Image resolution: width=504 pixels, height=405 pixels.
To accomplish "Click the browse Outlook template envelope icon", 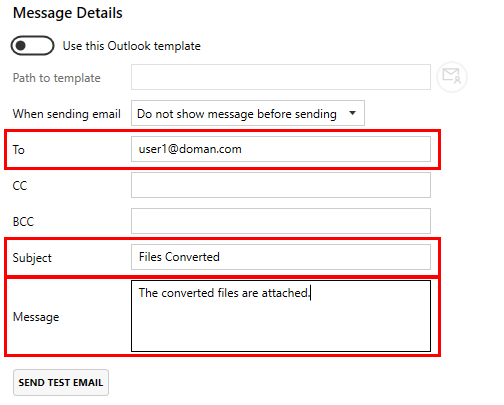I will 452,77.
